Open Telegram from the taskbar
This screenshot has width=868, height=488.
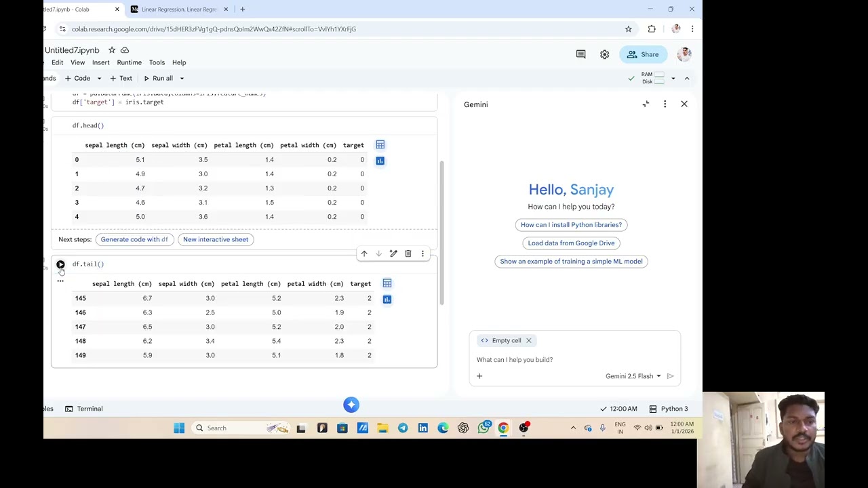coord(403,428)
